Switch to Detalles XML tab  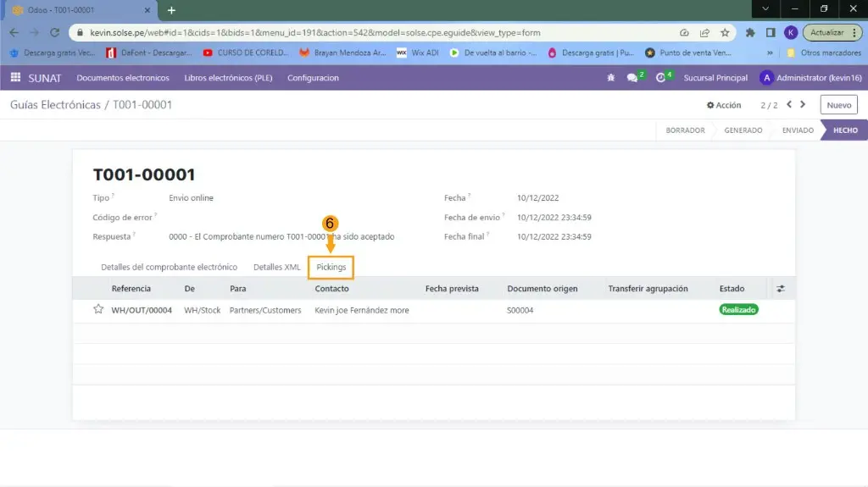pos(277,267)
